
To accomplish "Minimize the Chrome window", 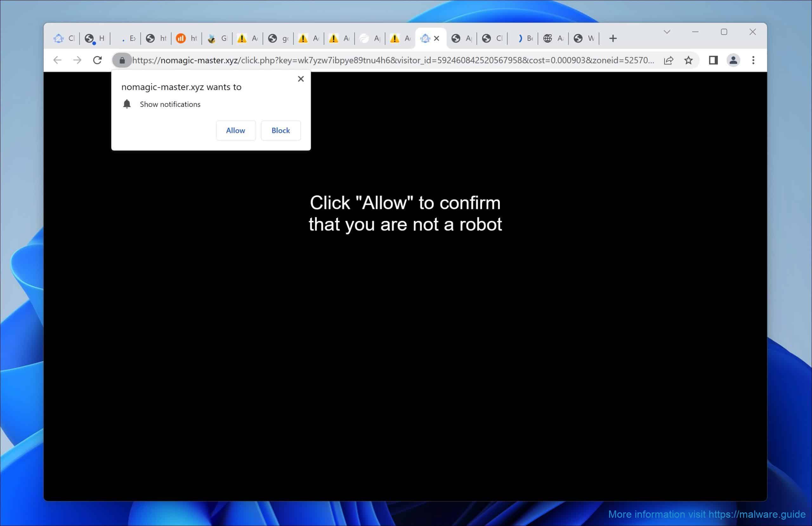I will pos(695,32).
